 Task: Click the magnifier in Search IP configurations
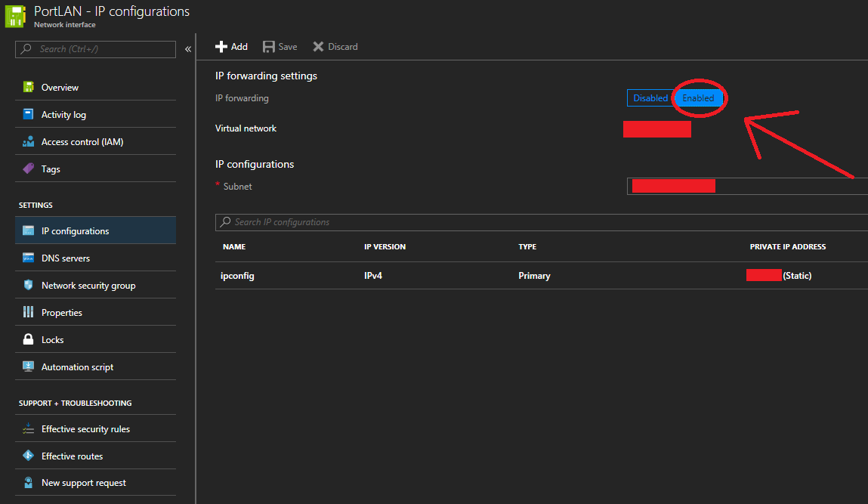225,222
